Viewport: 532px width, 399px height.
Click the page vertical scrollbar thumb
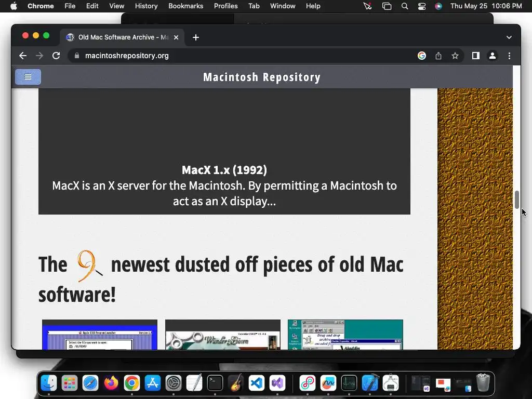click(x=517, y=199)
